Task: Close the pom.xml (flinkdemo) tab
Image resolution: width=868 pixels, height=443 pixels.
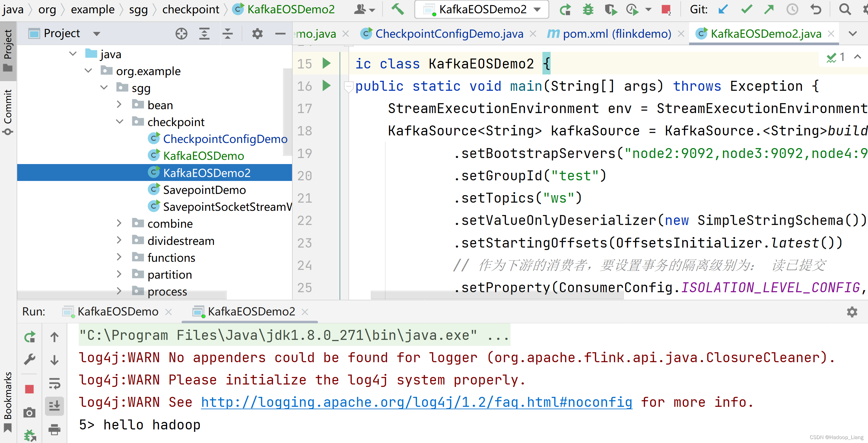Action: coord(681,34)
